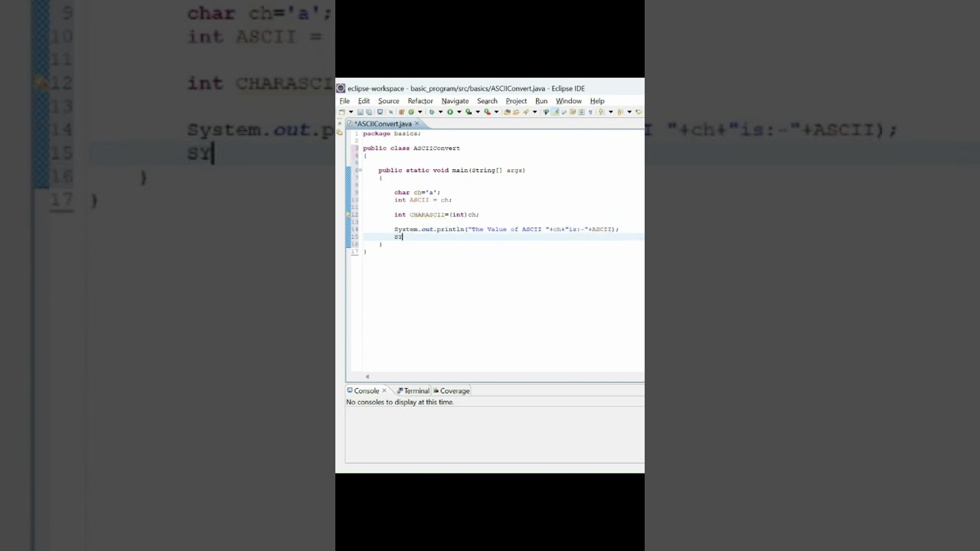Open the Search menu

pyautogui.click(x=487, y=101)
